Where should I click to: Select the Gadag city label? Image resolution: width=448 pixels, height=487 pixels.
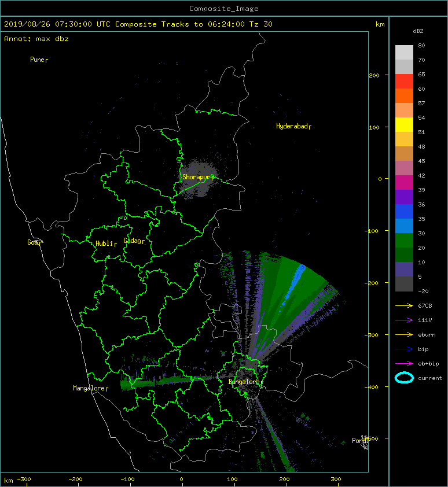(x=134, y=241)
